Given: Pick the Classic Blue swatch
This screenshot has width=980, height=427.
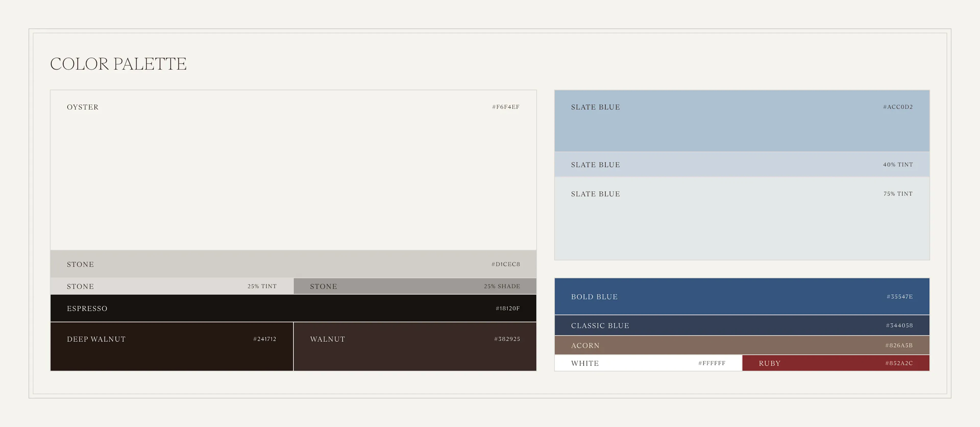Looking at the screenshot, I should (742, 325).
